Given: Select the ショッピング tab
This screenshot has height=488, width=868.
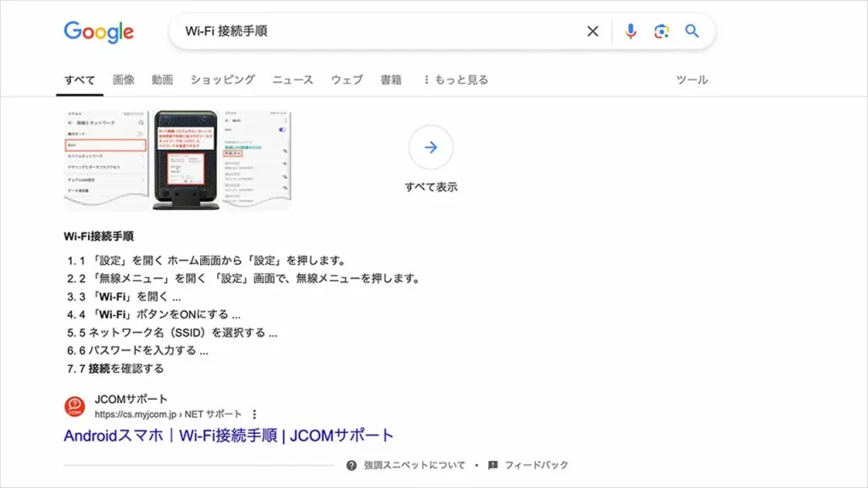Looking at the screenshot, I should 222,80.
